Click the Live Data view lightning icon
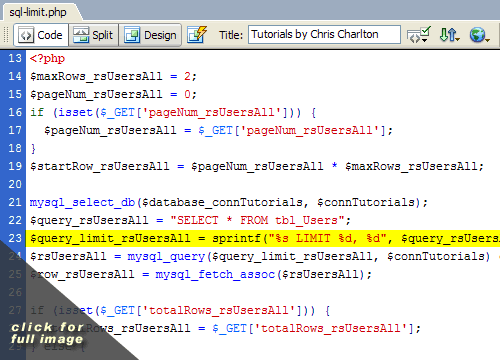The width and height of the screenshot is (500, 360). point(197,35)
